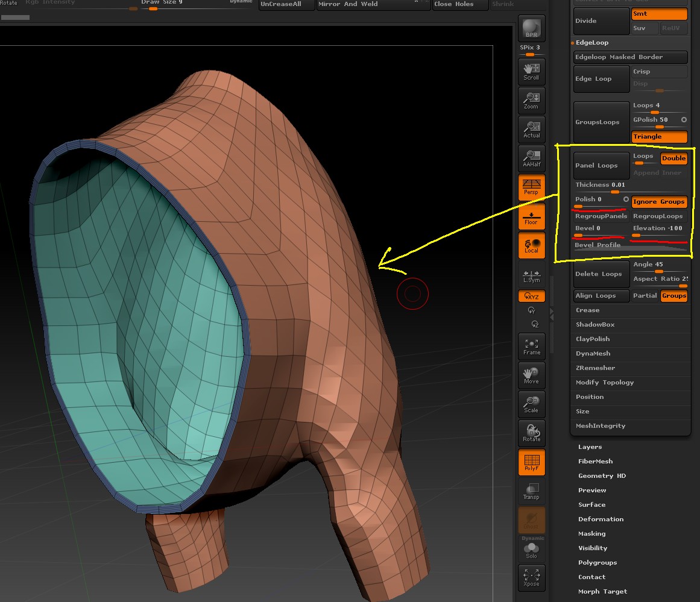Toggle the Crisp edge loop option
The width and height of the screenshot is (700, 602).
click(x=659, y=71)
